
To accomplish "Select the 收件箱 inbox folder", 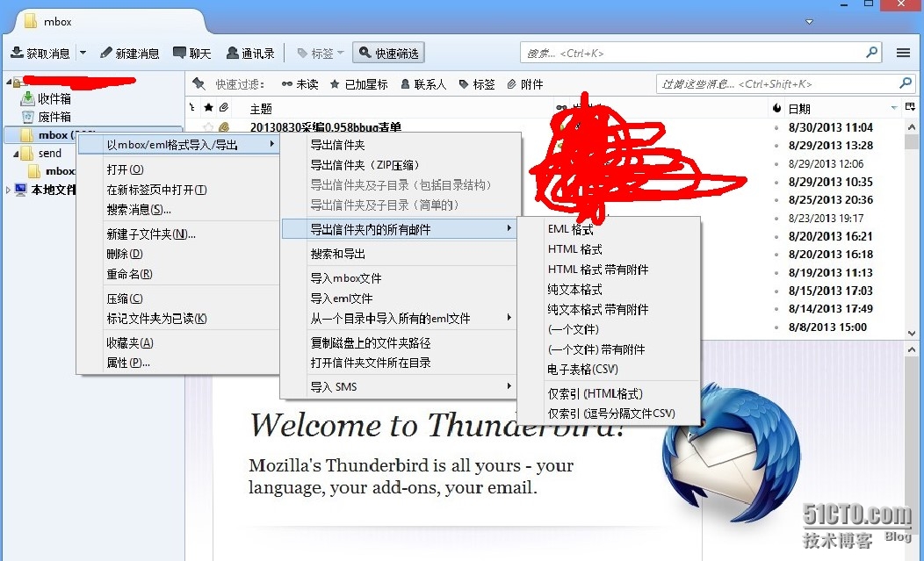I will pyautogui.click(x=54, y=98).
